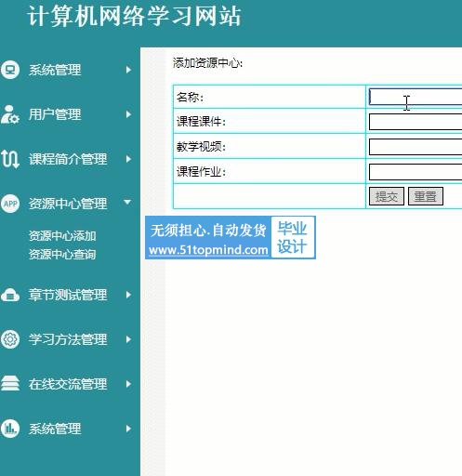Open the 资源中心添加 submenu item

62,236
